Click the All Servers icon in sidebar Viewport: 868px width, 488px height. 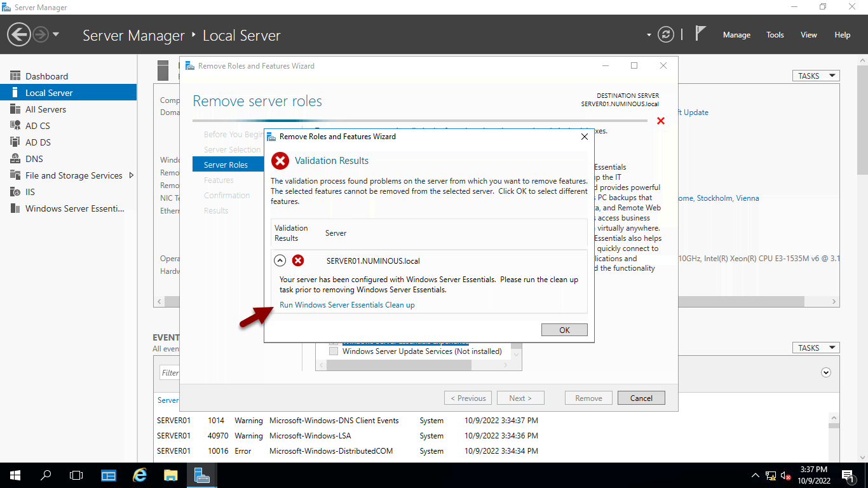(x=15, y=109)
